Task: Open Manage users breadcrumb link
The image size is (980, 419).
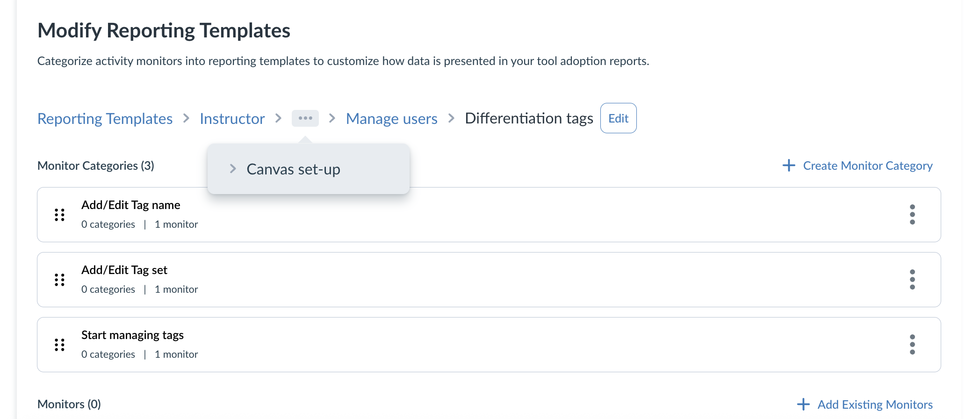Action: tap(392, 119)
